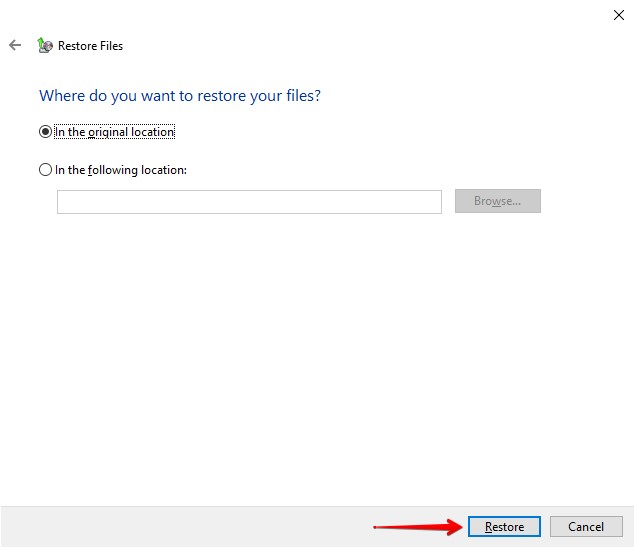
Task: Cancel the file restore
Action: [586, 527]
